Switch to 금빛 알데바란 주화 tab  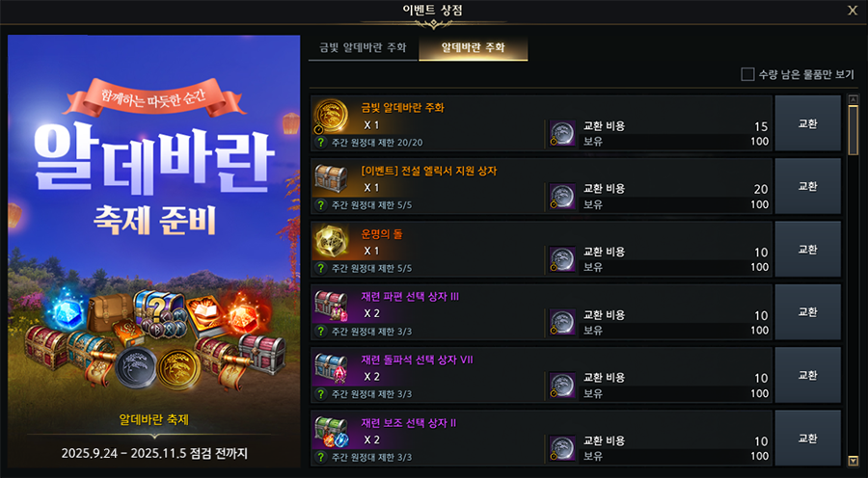(363, 48)
